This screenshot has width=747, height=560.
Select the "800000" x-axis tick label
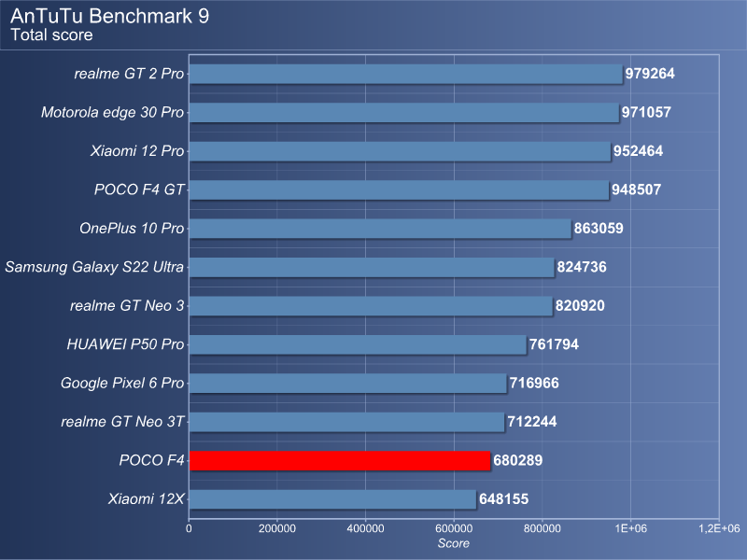click(x=543, y=528)
